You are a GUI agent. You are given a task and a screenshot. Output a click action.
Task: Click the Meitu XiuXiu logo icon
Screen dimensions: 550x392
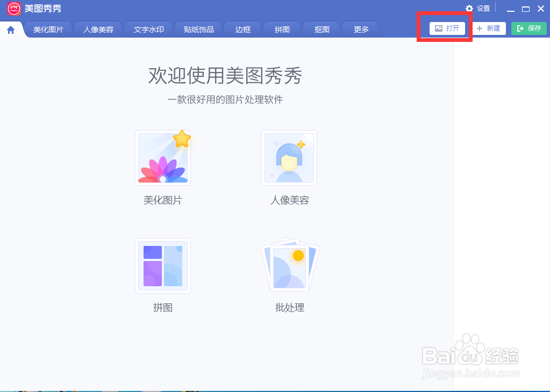click(13, 9)
